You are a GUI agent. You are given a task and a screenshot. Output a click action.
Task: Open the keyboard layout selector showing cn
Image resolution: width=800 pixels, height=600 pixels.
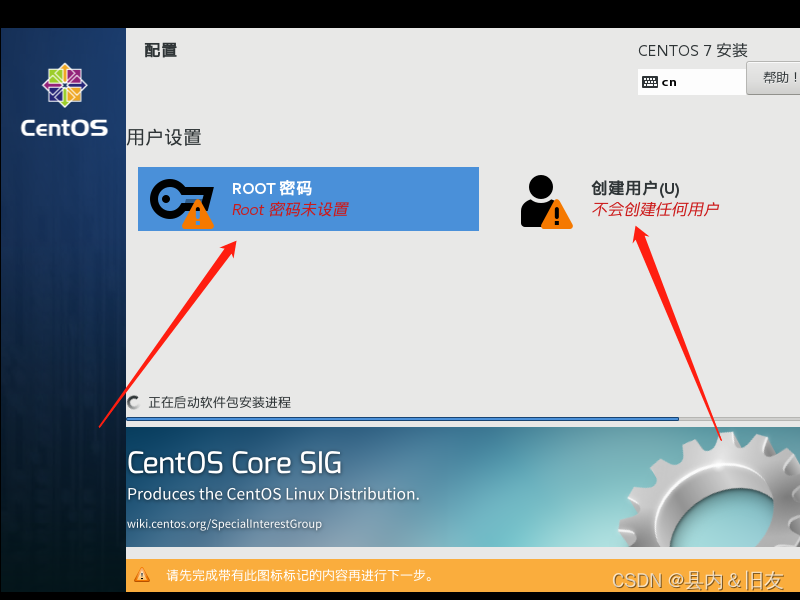690,81
